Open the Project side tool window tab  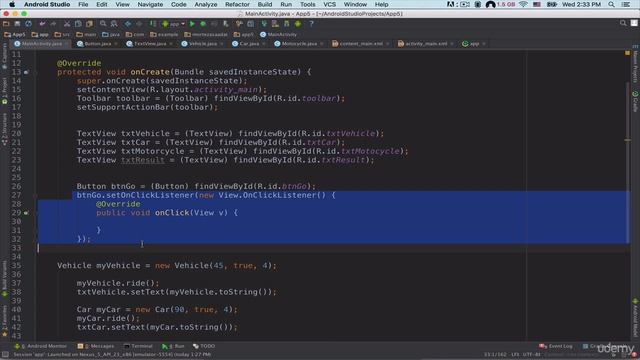coord(4,91)
